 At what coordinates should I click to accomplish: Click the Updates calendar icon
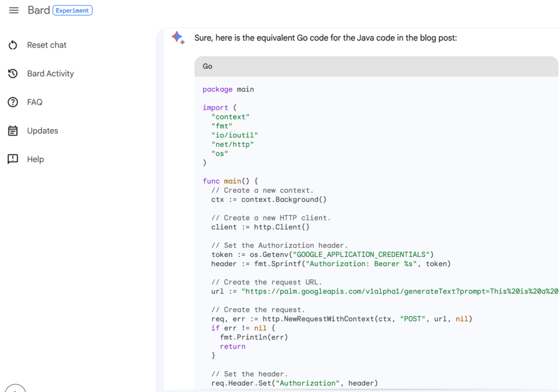(x=13, y=131)
